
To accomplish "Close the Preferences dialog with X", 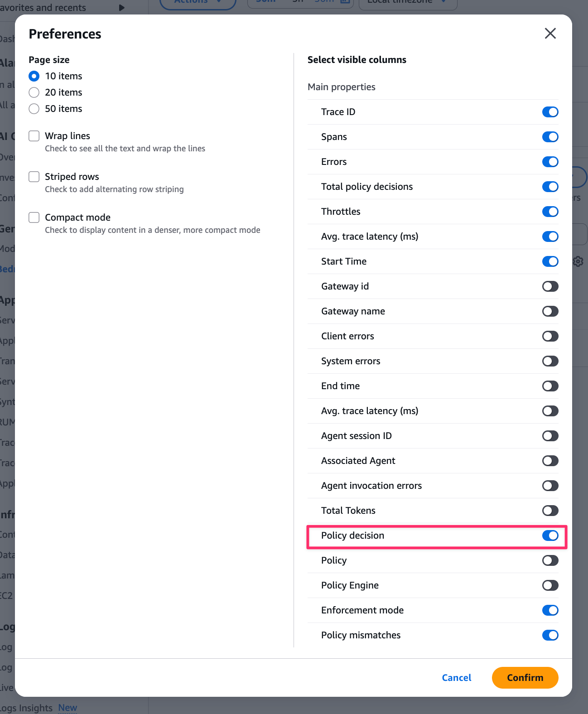I will [x=550, y=34].
